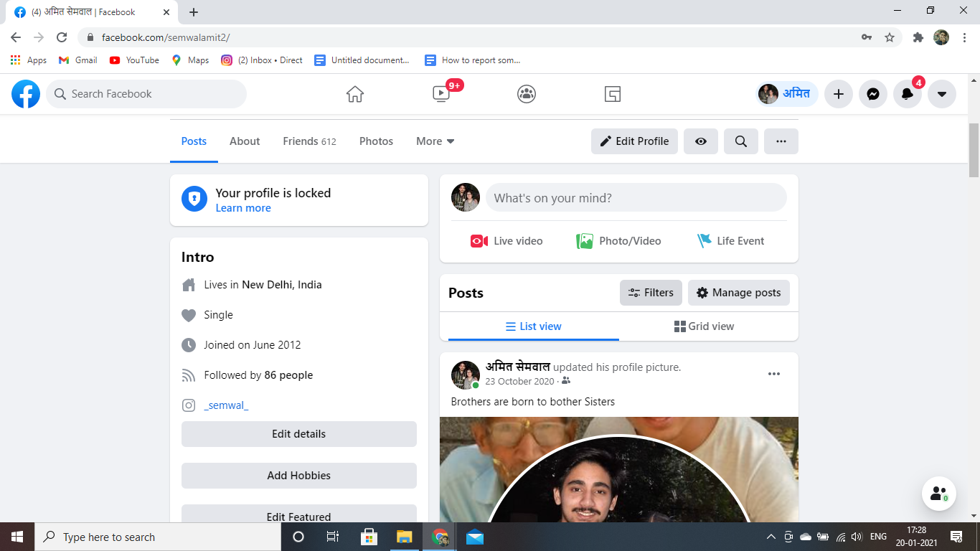
Task: Click the Windows taskbar search box
Action: (158, 537)
